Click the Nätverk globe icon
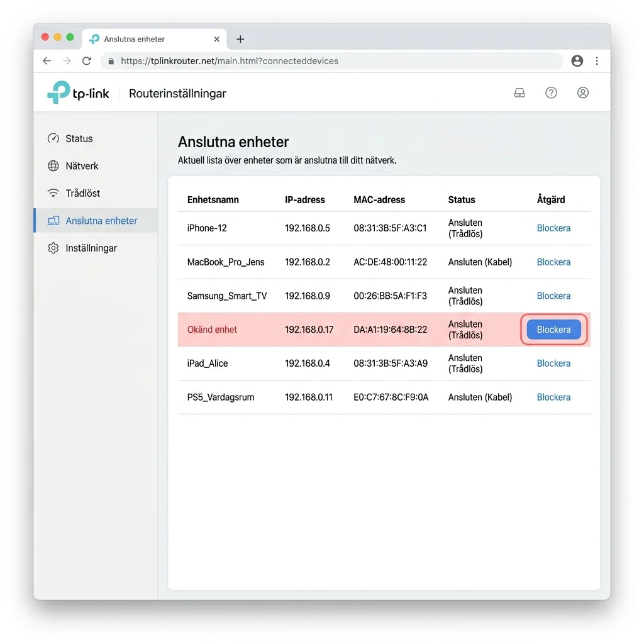Image resolution: width=644 pixels, height=644 pixels. [53, 166]
